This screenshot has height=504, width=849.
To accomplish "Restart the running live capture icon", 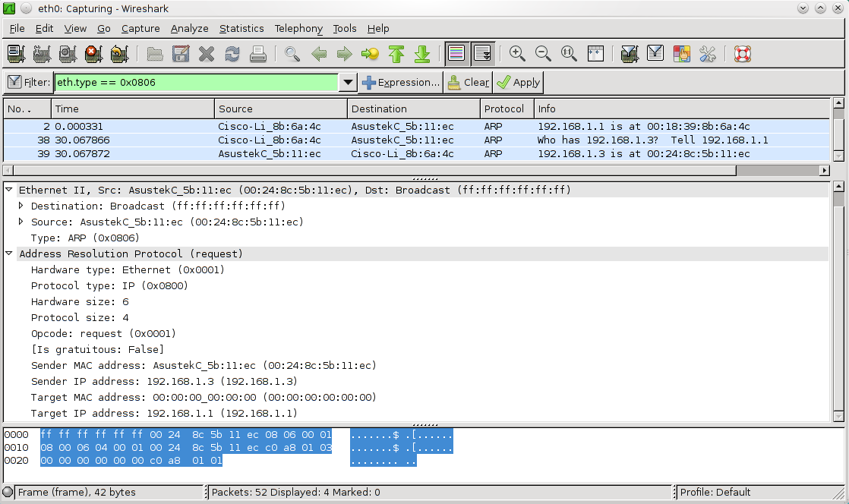I will pyautogui.click(x=119, y=54).
